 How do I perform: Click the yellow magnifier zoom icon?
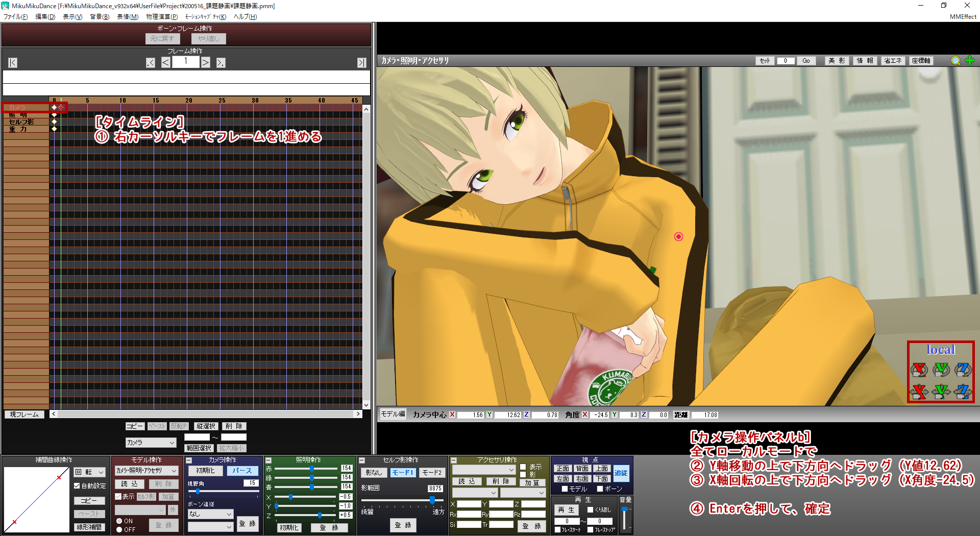coord(955,61)
